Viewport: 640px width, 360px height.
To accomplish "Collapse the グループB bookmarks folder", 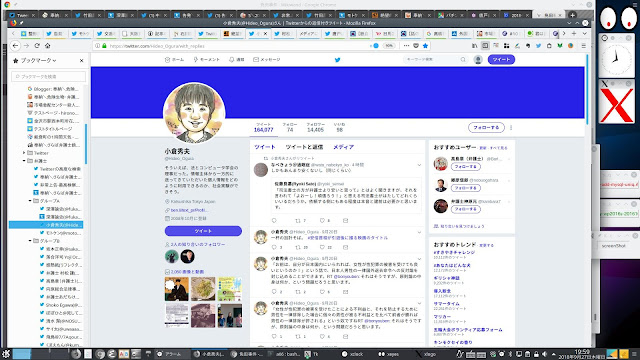I will (x=30, y=241).
